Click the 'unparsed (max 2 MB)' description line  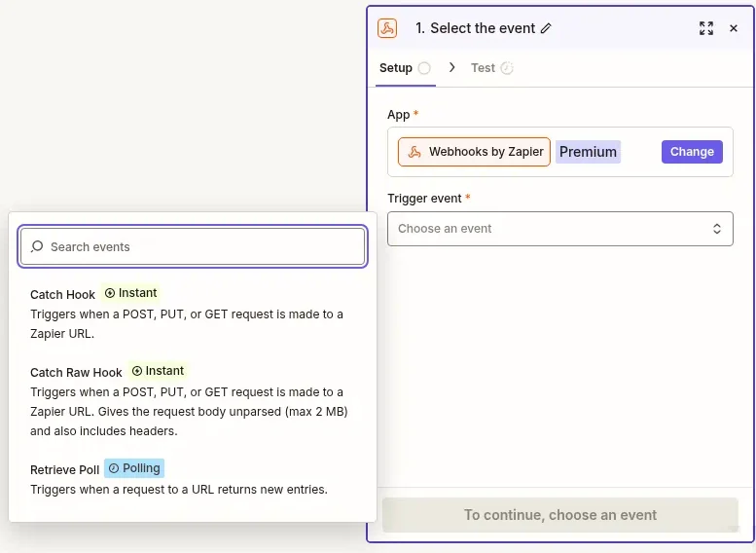click(189, 412)
